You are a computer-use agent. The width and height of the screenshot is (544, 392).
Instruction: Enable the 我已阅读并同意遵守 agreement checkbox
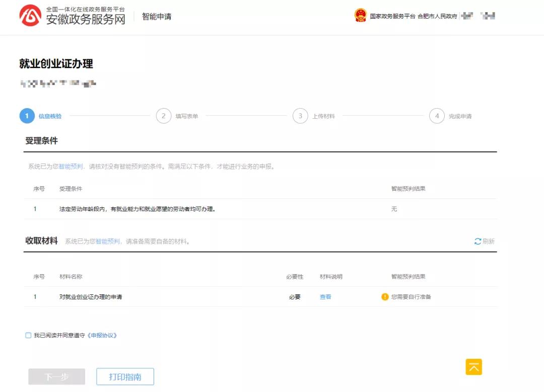28,335
